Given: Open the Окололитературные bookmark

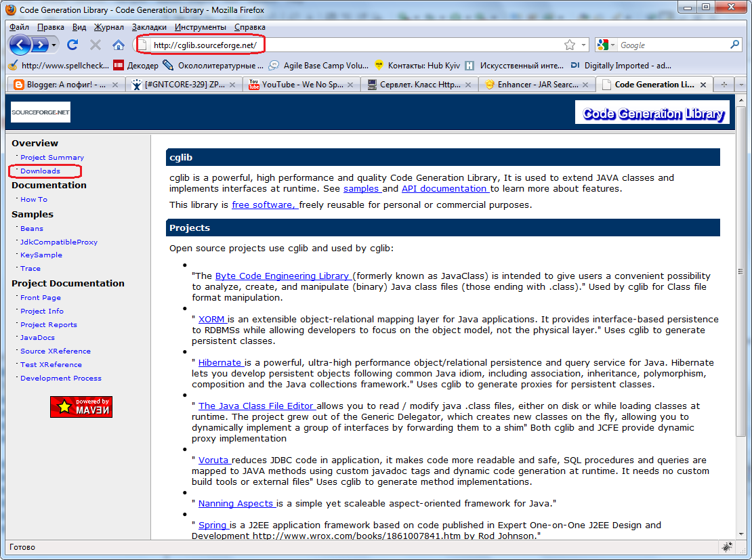Looking at the screenshot, I should click(213, 65).
